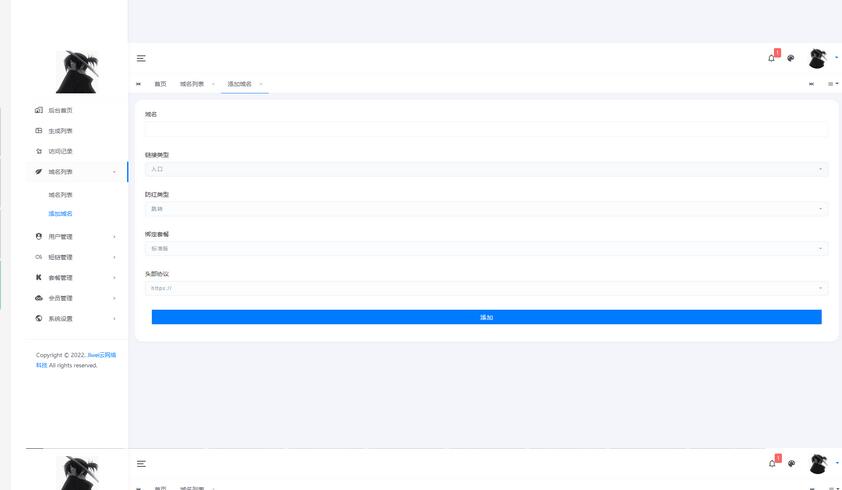
Task: Open the 绑定套餐 dropdown
Action: point(486,248)
